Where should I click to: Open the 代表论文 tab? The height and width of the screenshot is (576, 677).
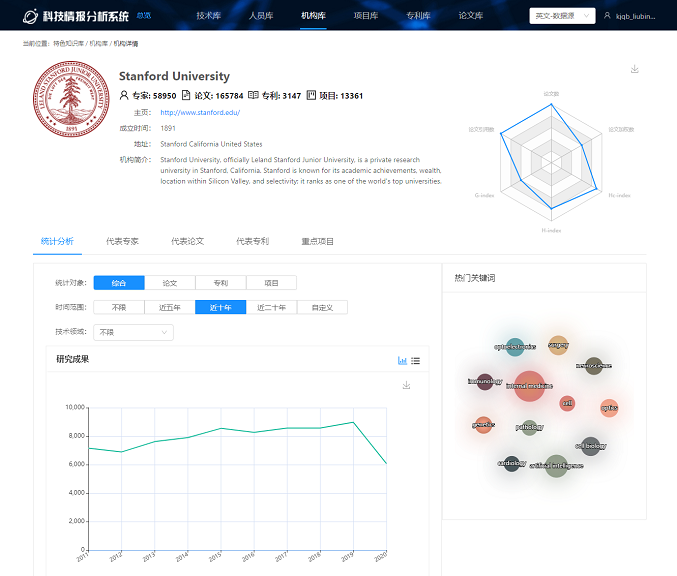pos(187,241)
